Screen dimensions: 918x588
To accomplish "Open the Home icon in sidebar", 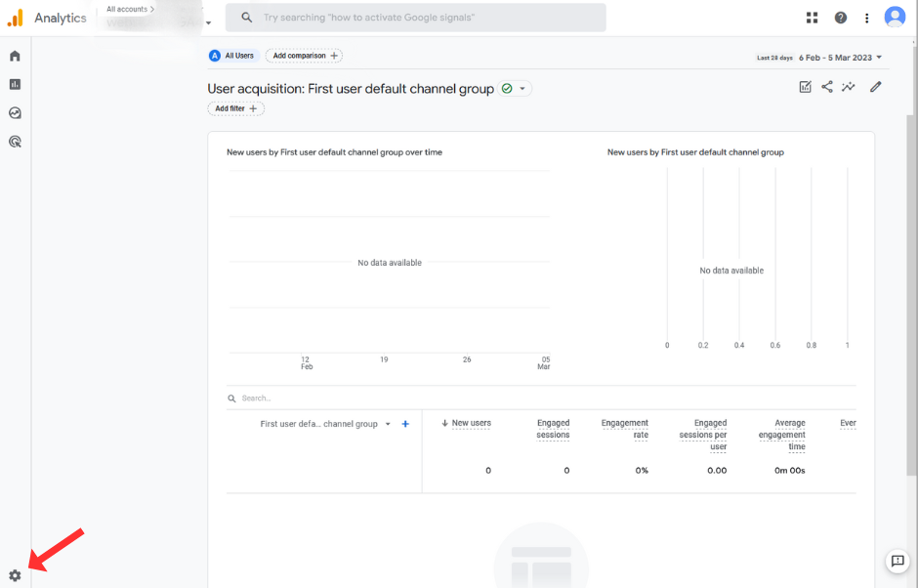I will tap(16, 57).
